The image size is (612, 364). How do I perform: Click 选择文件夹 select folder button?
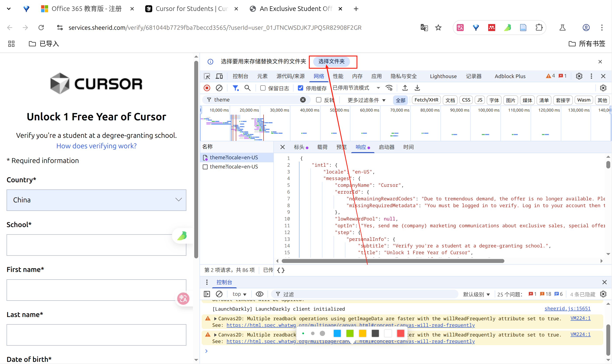[331, 61]
